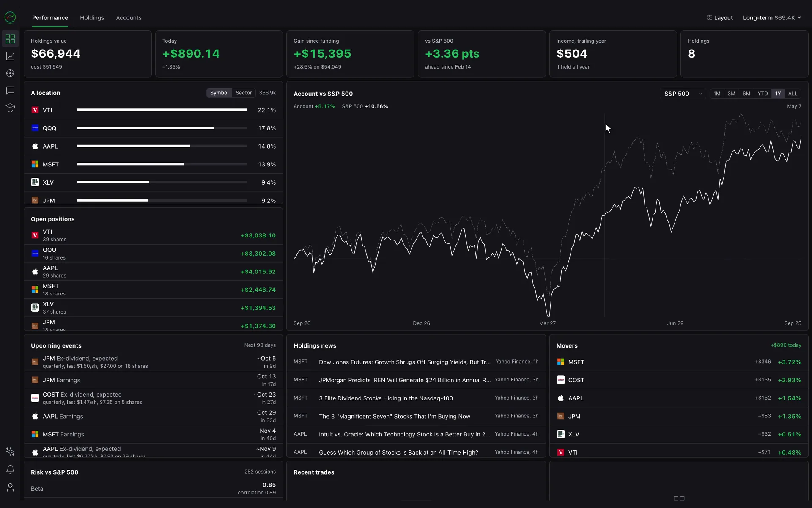Click the Layout grid icon
The width and height of the screenshot is (812, 508).
click(x=710, y=18)
